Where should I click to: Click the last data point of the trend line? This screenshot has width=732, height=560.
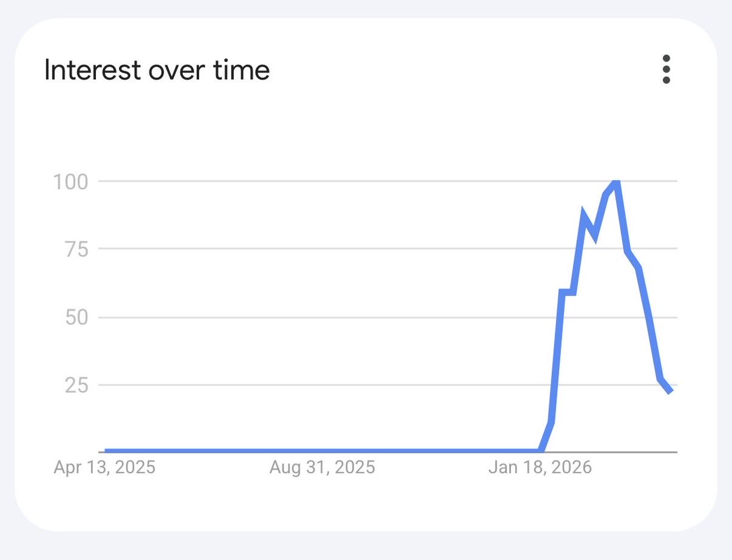[x=670, y=391]
